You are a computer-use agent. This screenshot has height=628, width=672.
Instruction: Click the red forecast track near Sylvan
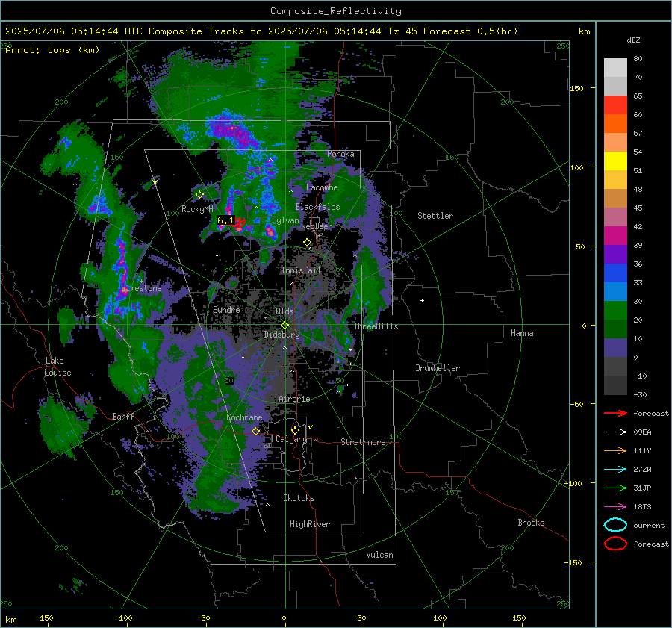tap(240, 223)
